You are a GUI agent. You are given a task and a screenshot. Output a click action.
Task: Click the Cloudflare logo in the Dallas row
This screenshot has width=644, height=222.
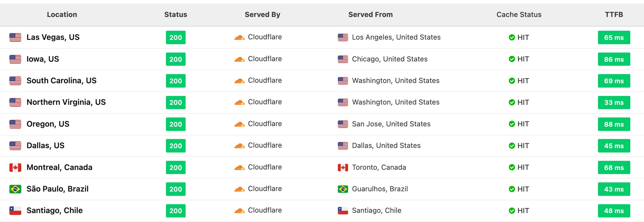click(239, 146)
